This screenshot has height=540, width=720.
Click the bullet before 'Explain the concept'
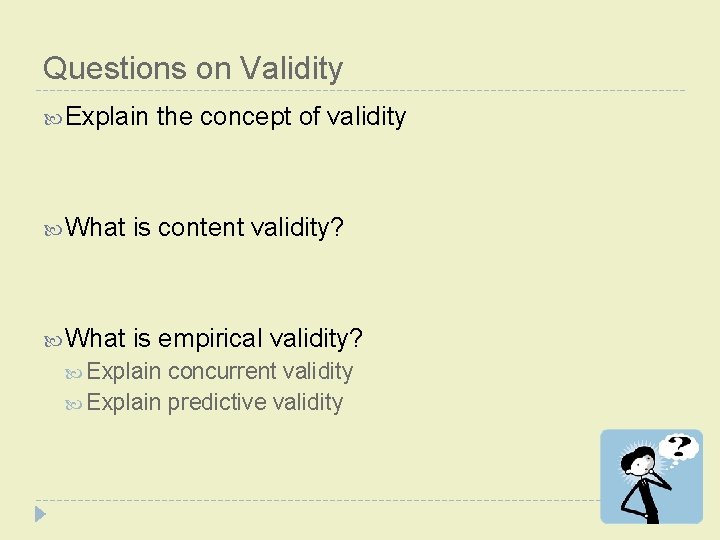click(53, 118)
